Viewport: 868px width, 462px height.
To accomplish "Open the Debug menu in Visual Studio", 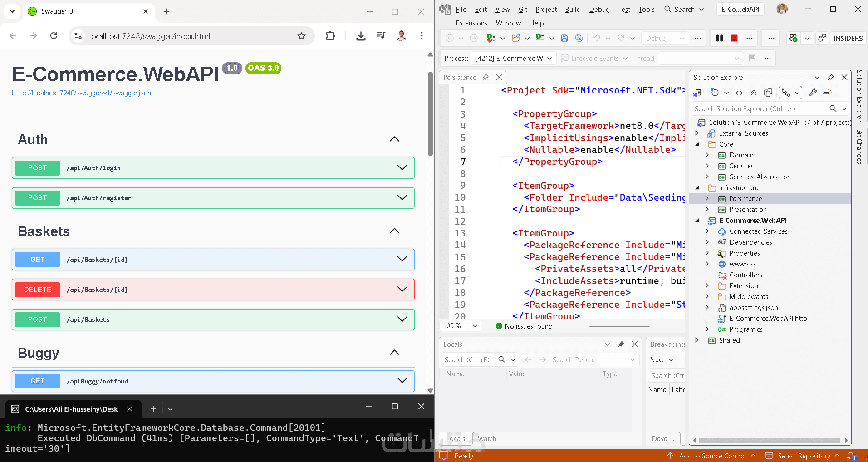I will (x=599, y=9).
